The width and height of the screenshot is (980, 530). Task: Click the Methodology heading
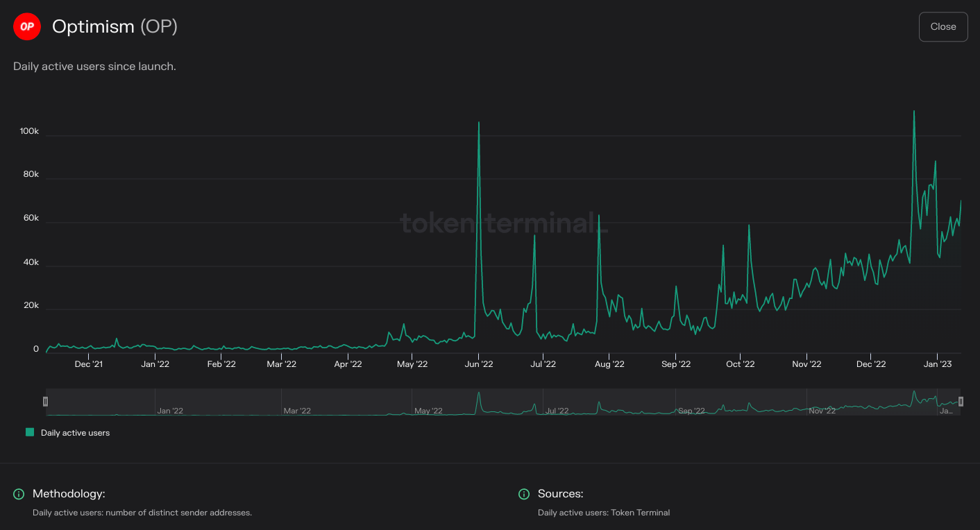[69, 494]
